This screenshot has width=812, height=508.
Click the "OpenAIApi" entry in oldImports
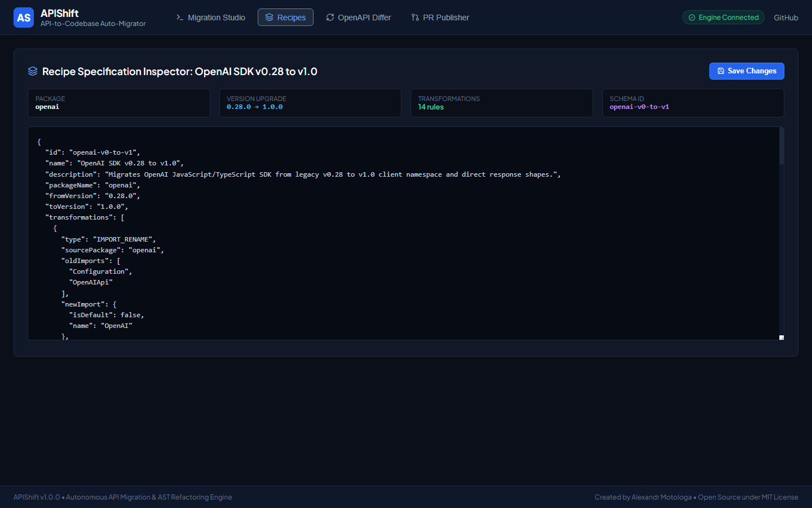tap(91, 282)
